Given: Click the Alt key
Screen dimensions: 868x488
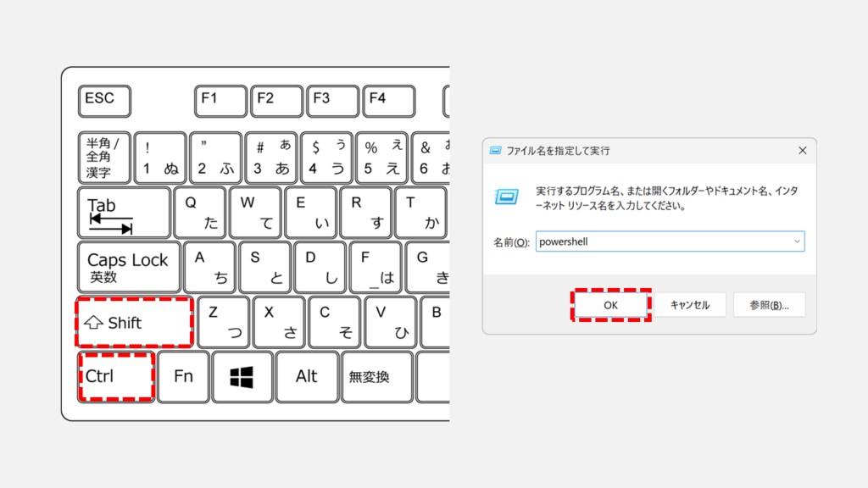Looking at the screenshot, I should pyautogui.click(x=307, y=377).
